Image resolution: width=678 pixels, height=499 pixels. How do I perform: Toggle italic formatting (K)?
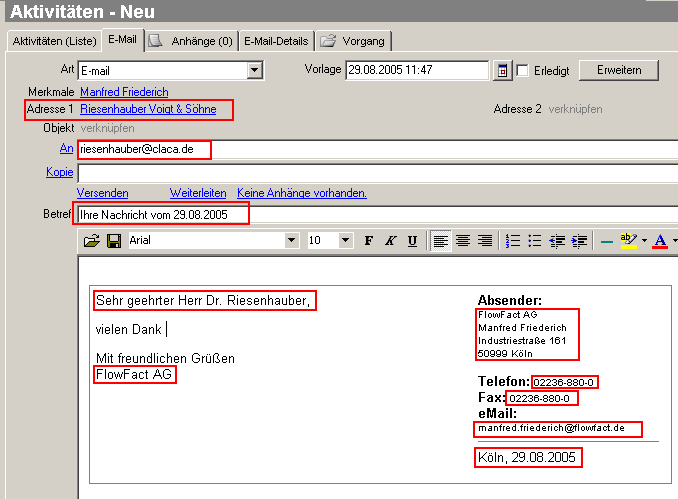tap(390, 240)
